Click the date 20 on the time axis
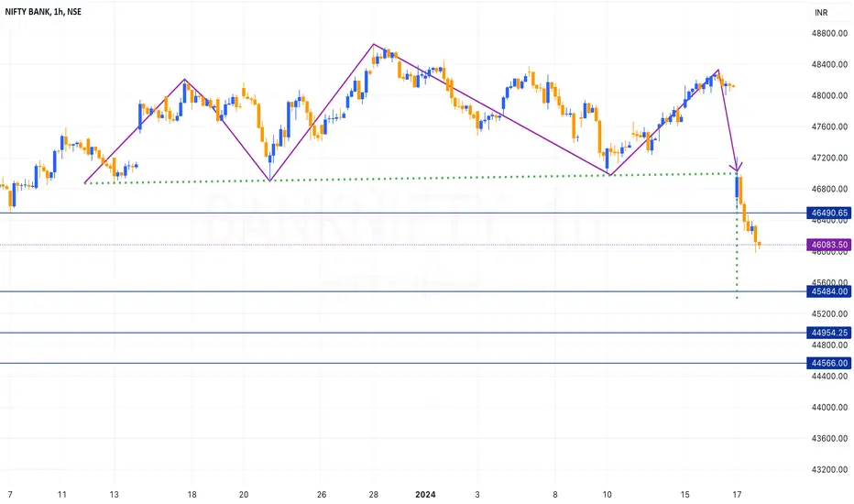The width and height of the screenshot is (854, 504). pyautogui.click(x=244, y=495)
